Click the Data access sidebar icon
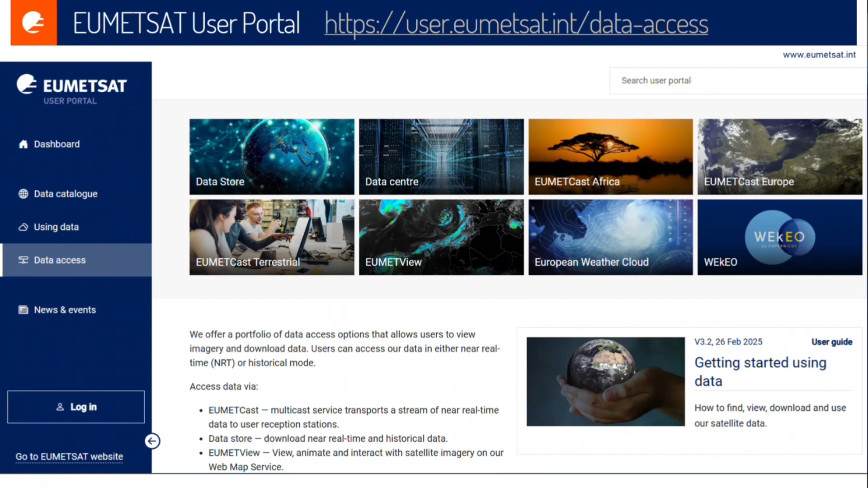Viewport: 868px width, 488px height. (23, 260)
